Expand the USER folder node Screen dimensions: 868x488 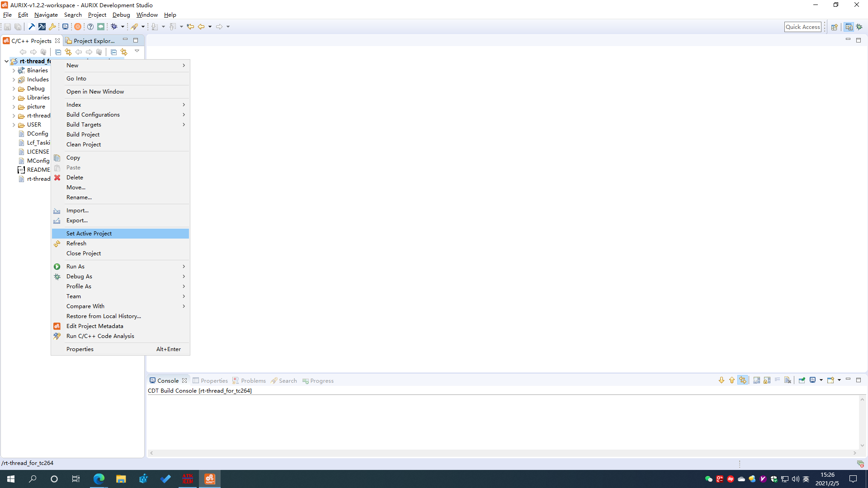(14, 125)
